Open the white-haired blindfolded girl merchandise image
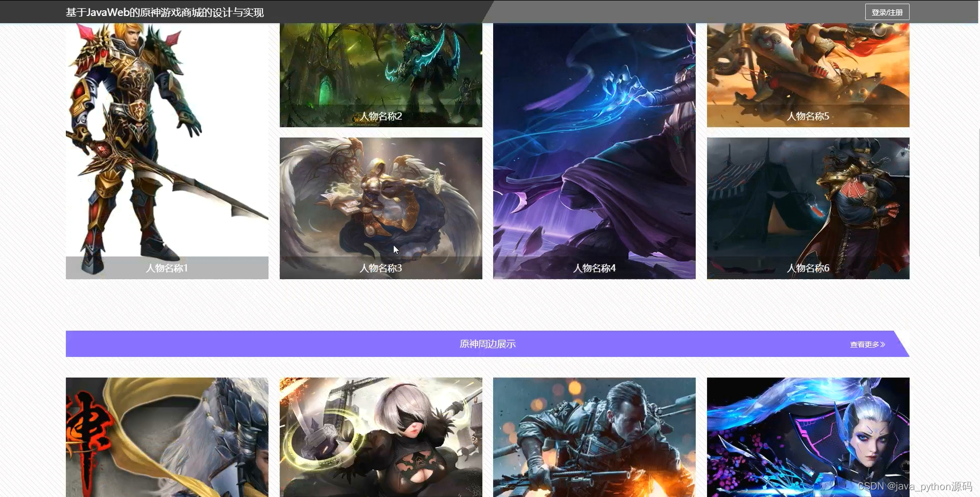The width and height of the screenshot is (980, 497). click(381, 437)
